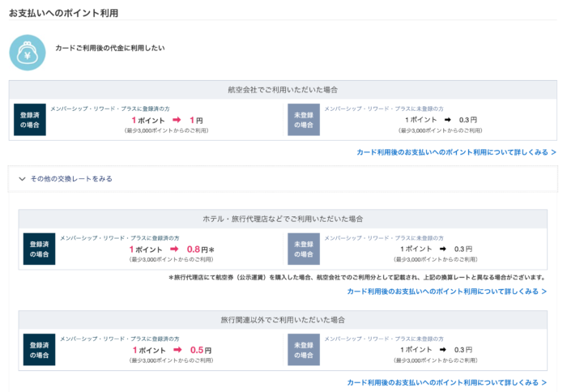This screenshot has height=392, width=567.
Task: Click the pink arrow beside 0.5 円 rate
Action: 177,350
